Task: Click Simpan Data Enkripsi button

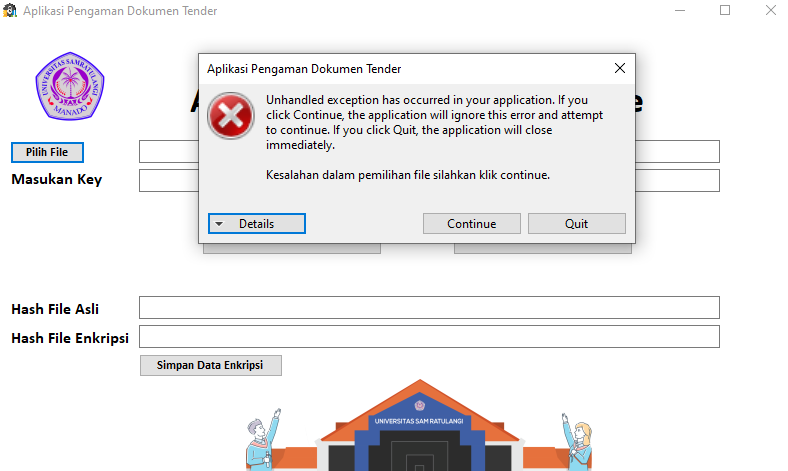Action: coord(211,365)
